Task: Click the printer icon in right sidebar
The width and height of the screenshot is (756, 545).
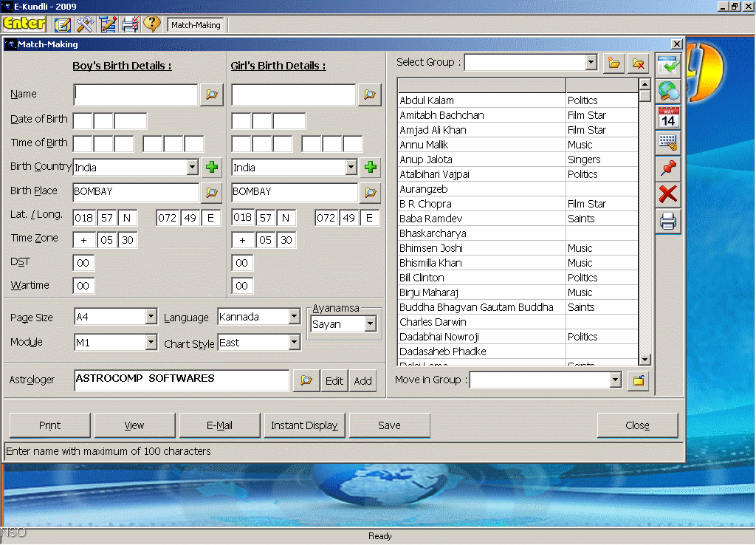Action: [668, 221]
